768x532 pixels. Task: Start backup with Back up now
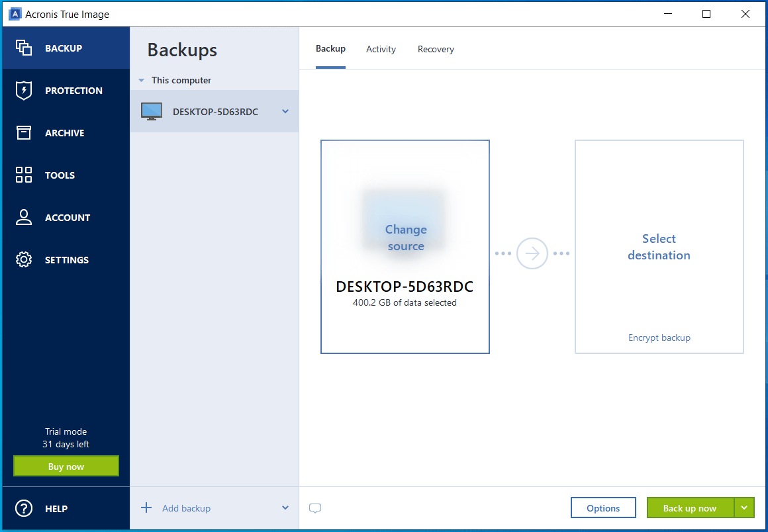coord(690,508)
